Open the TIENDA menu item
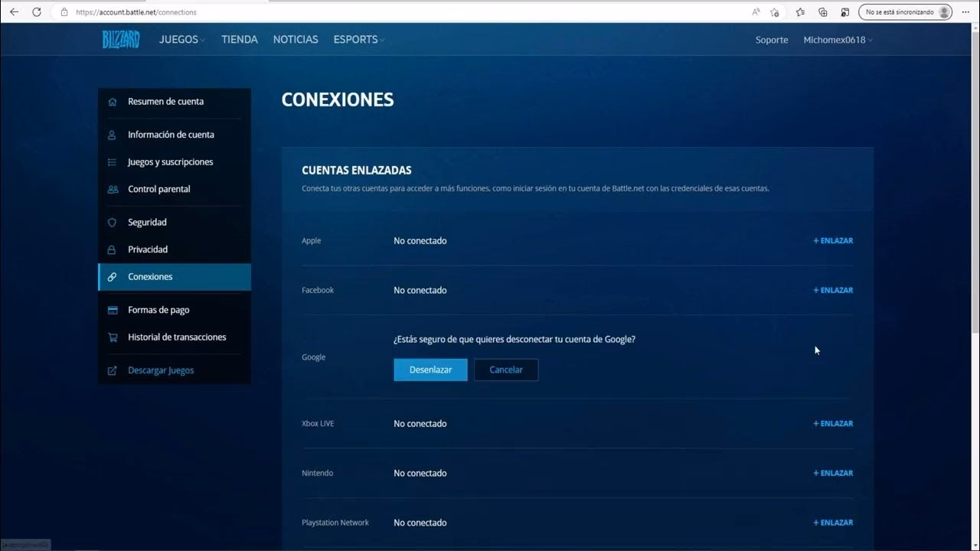Image resolution: width=980 pixels, height=551 pixels. pos(240,40)
